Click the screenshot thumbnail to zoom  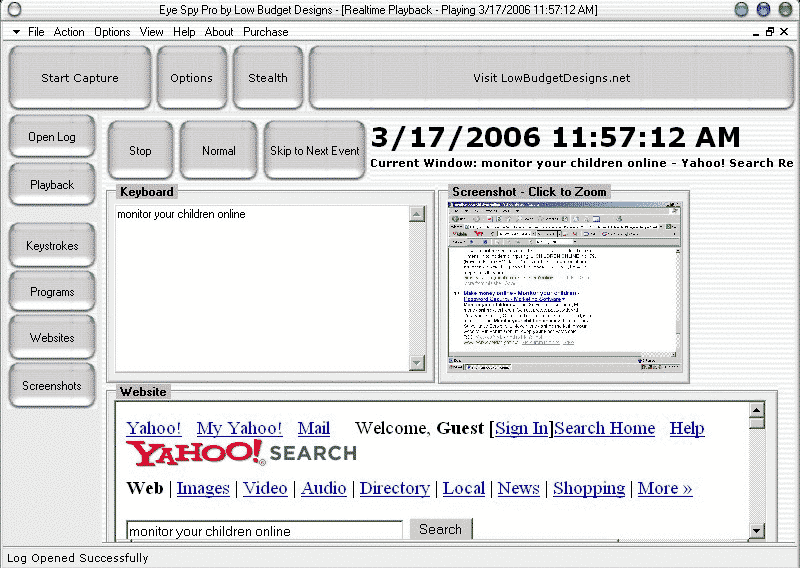(x=564, y=286)
